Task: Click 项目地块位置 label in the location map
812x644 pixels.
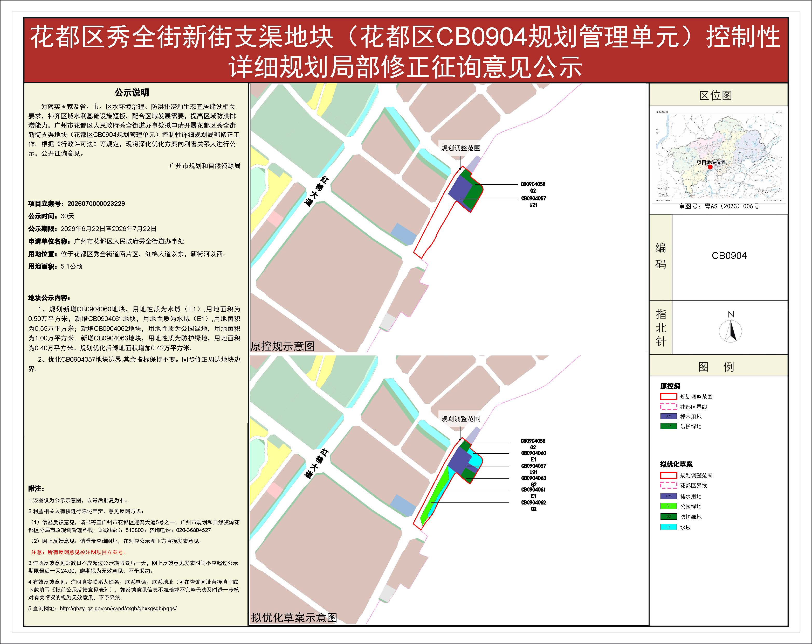Action: click(x=711, y=162)
